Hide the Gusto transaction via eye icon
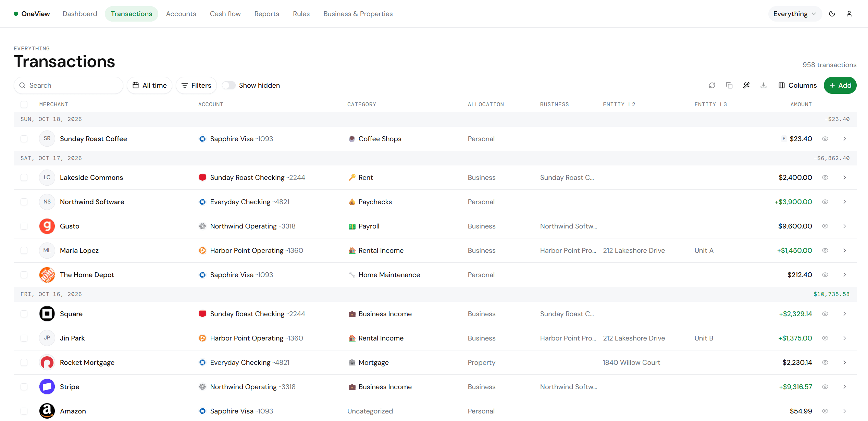 tap(825, 226)
